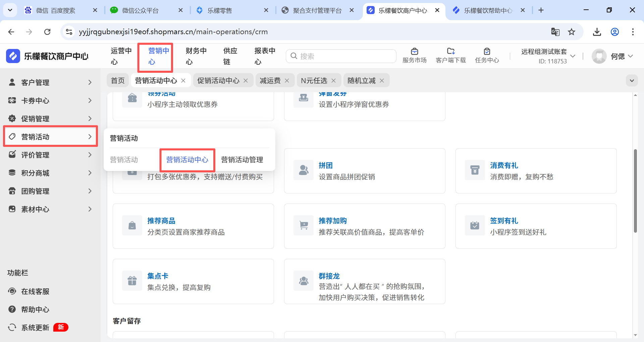Close the 营销活动中心 page tab
Viewport: 644px width, 342px height.
tap(183, 80)
